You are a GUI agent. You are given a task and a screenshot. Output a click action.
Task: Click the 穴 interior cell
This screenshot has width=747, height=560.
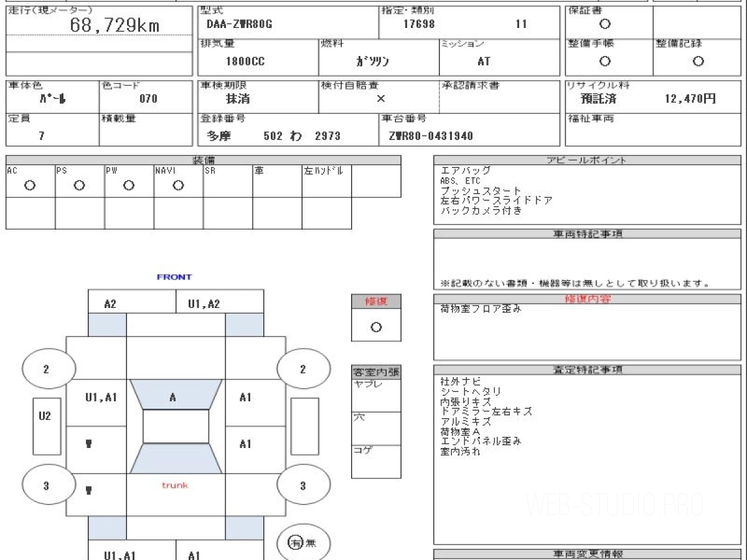click(376, 428)
